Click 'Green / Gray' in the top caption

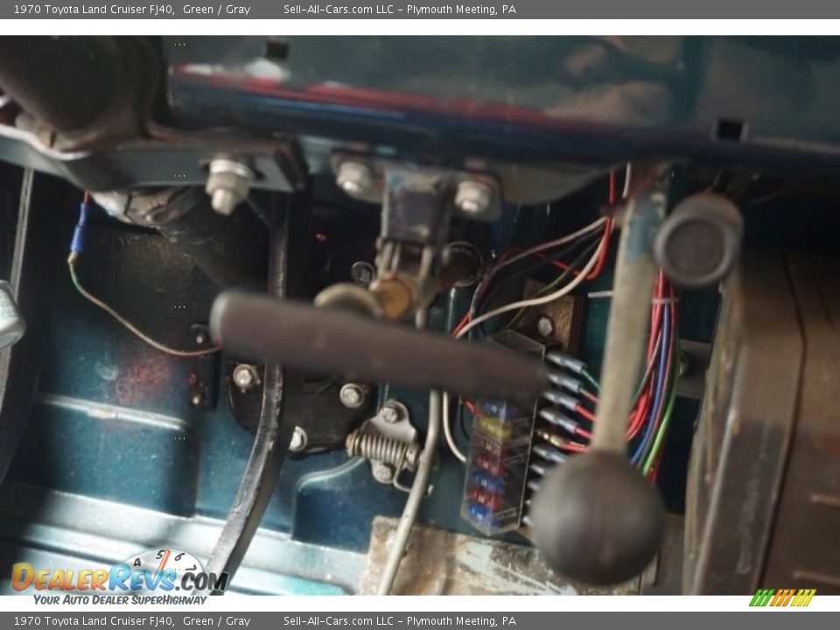(x=216, y=10)
